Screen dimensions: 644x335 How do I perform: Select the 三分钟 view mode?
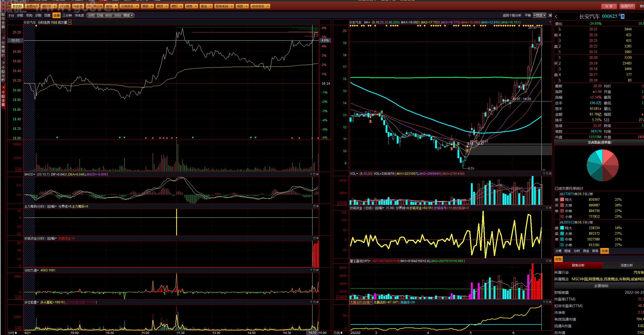(67, 15)
